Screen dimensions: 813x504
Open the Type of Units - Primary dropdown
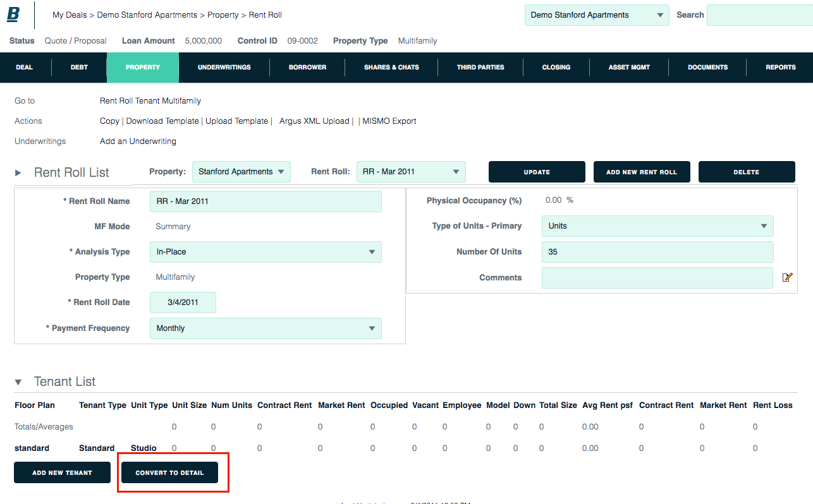(657, 225)
